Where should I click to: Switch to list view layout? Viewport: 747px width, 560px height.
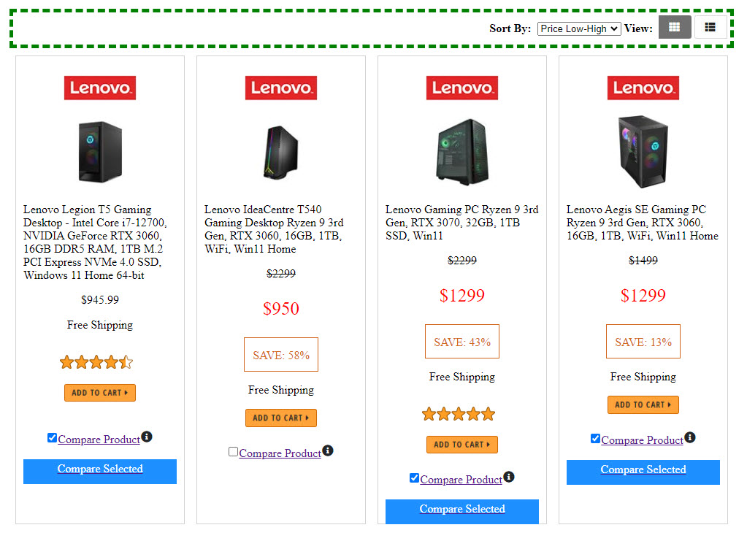pyautogui.click(x=710, y=28)
